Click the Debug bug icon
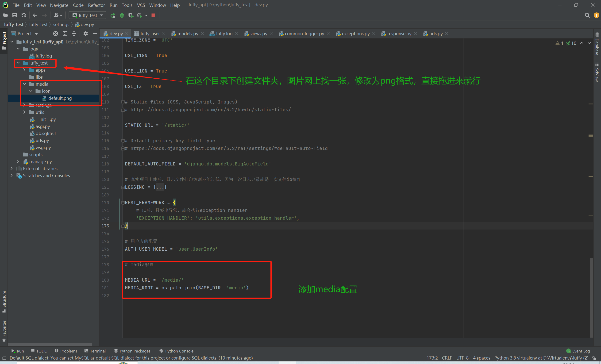 pos(122,15)
